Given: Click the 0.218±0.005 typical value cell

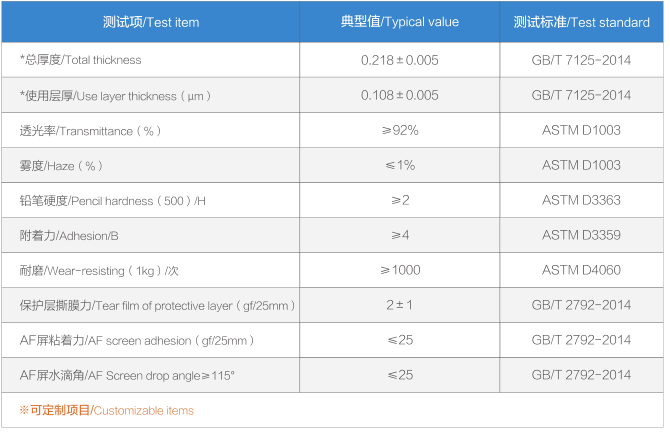Looking at the screenshot, I should (400, 60).
